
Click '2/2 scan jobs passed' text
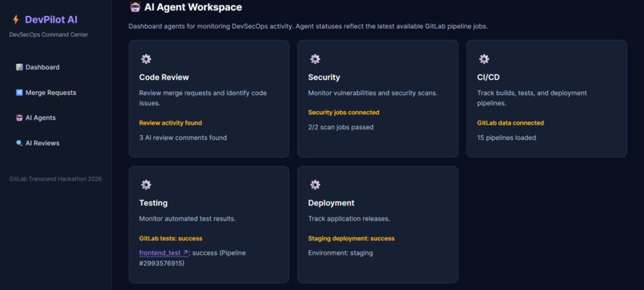[x=341, y=127]
